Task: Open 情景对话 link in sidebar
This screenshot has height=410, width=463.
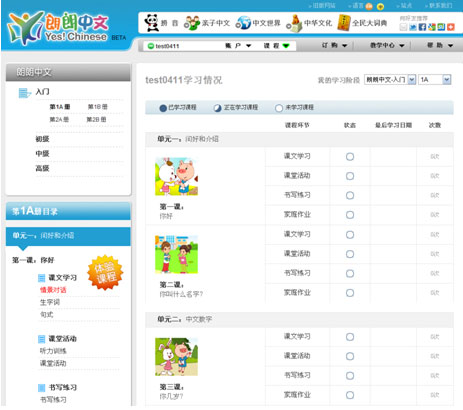Action: pos(53,290)
